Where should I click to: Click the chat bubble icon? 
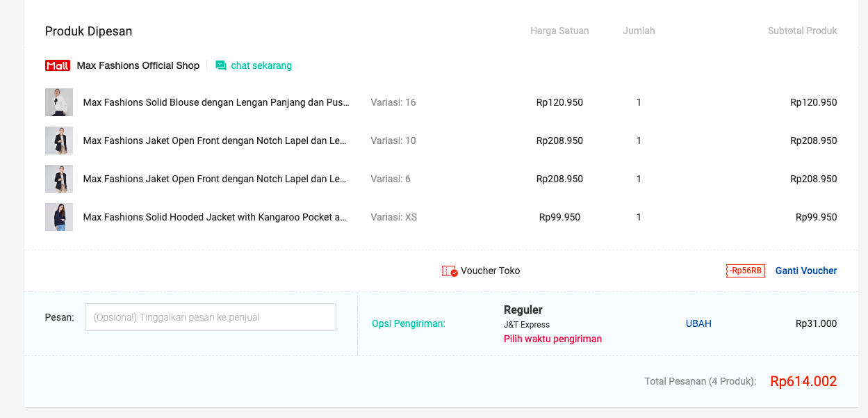221,65
